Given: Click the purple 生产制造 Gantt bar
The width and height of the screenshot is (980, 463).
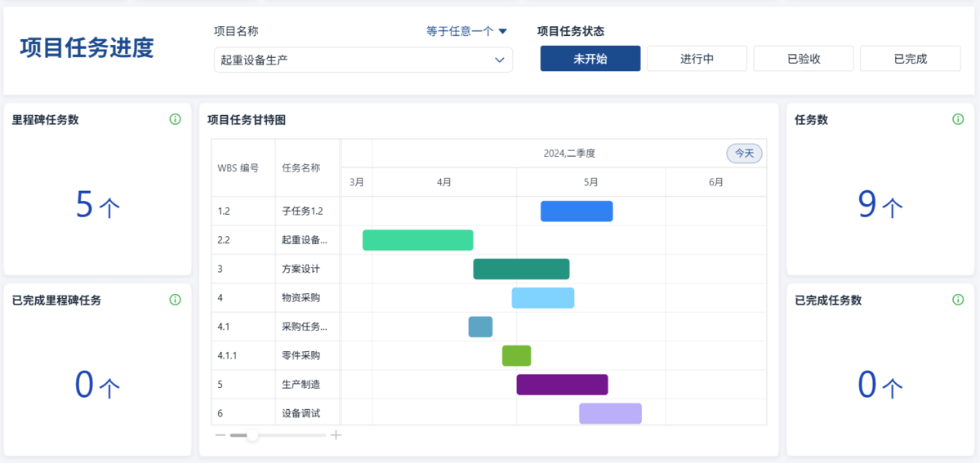Looking at the screenshot, I should (562, 385).
